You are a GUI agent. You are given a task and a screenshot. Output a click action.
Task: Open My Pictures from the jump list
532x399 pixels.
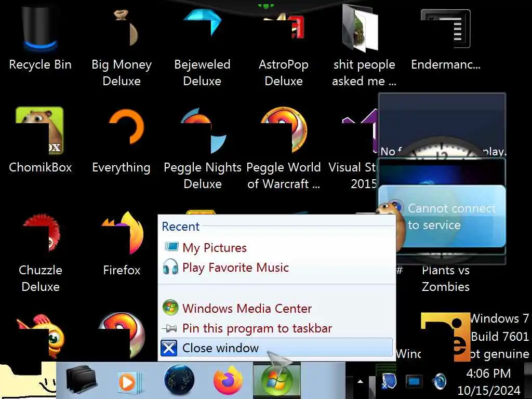click(x=276, y=248)
